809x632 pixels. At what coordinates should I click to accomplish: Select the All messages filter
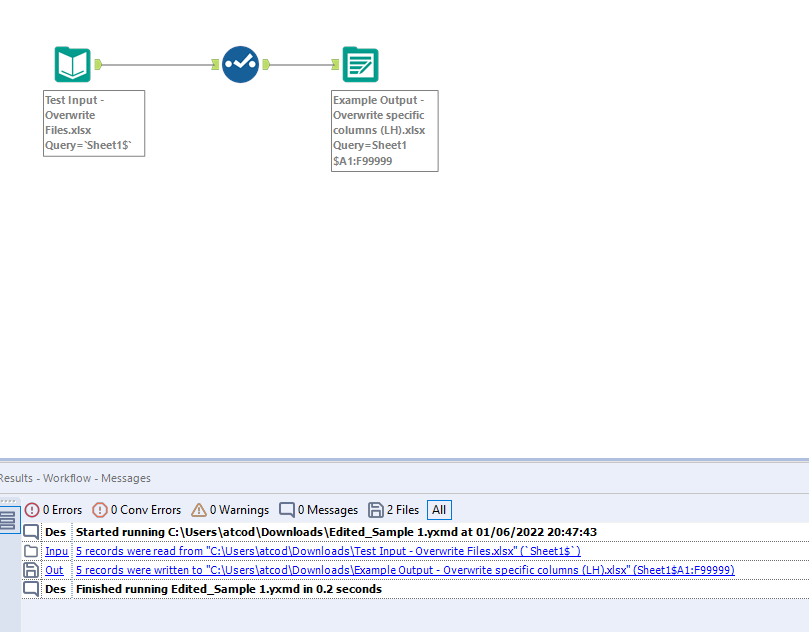(x=438, y=510)
